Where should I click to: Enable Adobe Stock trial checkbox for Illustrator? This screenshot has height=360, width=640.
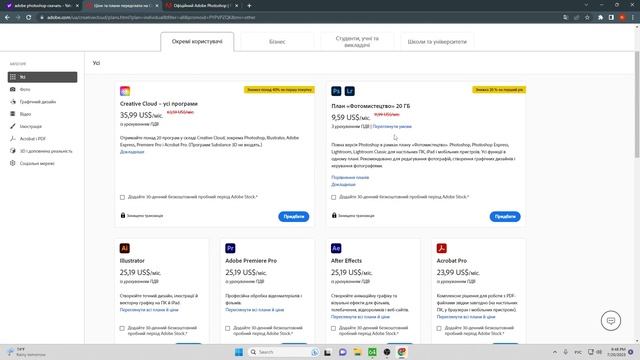(122, 328)
